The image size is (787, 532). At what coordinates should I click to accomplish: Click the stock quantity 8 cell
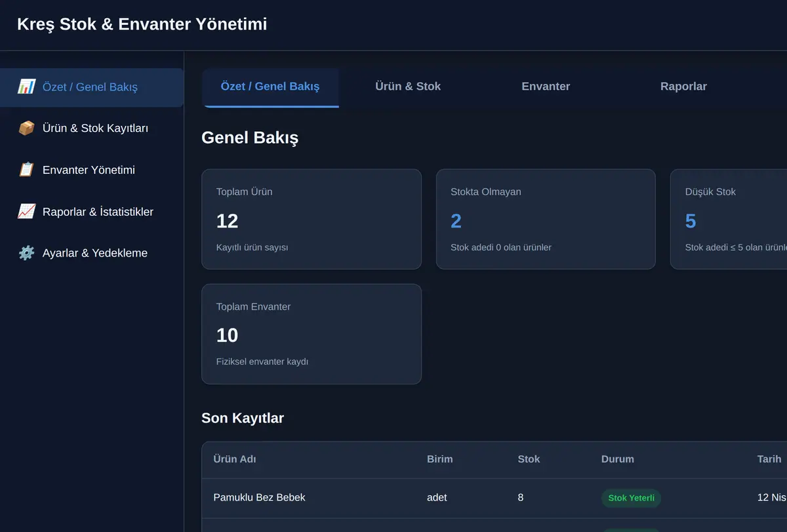(x=521, y=497)
